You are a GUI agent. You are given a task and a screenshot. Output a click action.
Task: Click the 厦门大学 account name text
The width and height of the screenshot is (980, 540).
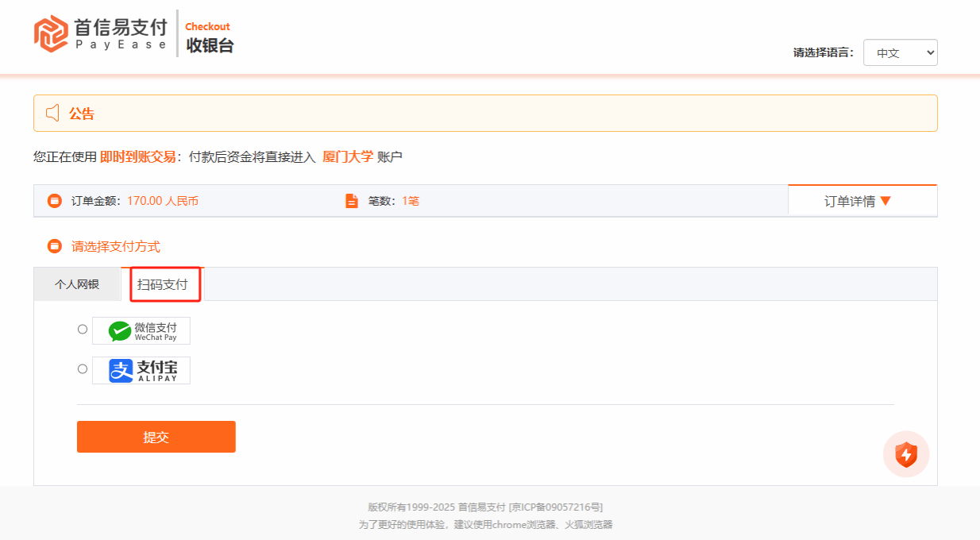347,156
